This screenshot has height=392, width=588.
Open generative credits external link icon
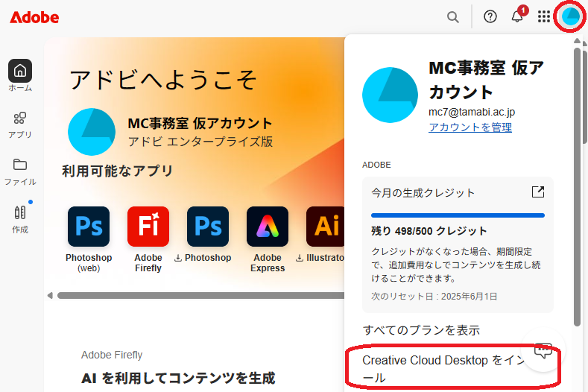click(537, 192)
